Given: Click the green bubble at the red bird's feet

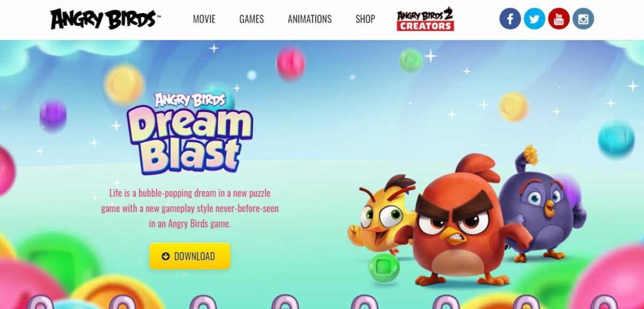Looking at the screenshot, I should tap(384, 268).
